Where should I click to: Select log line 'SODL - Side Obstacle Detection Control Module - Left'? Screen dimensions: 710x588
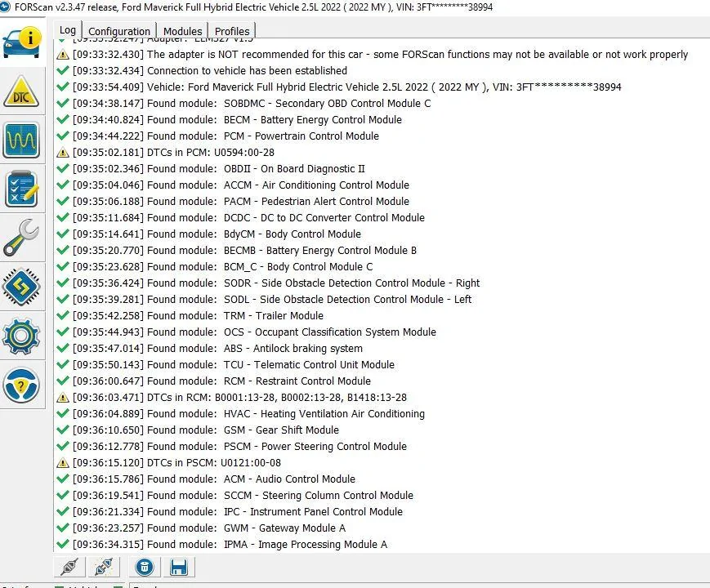pyautogui.click(x=272, y=299)
